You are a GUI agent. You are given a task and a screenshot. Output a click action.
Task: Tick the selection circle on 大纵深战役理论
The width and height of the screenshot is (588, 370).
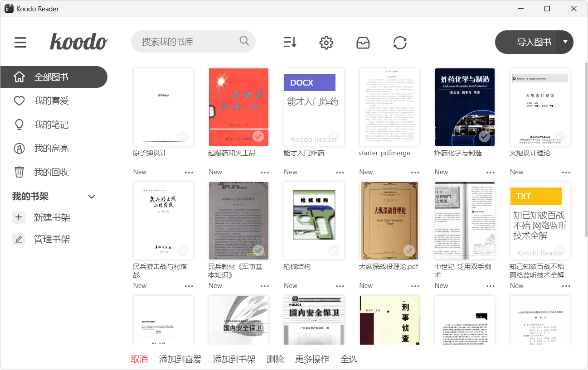tap(409, 250)
